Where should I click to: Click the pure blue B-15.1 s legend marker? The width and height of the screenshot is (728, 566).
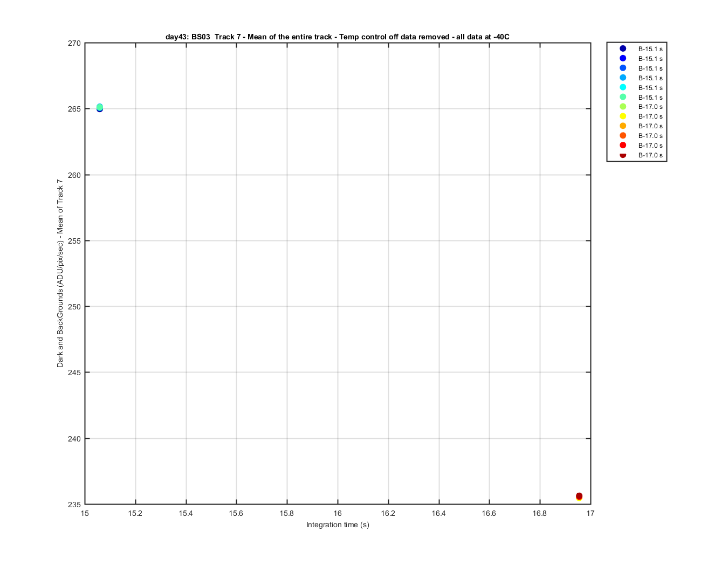(x=623, y=58)
